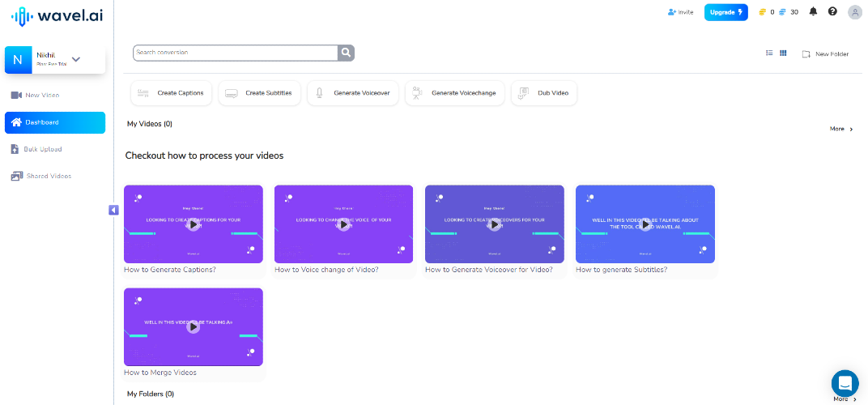Click the Generate Voiceover button
Image resolution: width=868 pixels, height=405 pixels.
click(353, 93)
